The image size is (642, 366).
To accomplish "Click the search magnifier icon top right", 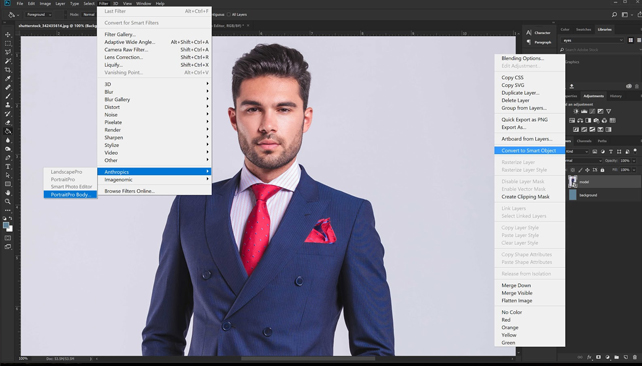I will coord(614,14).
